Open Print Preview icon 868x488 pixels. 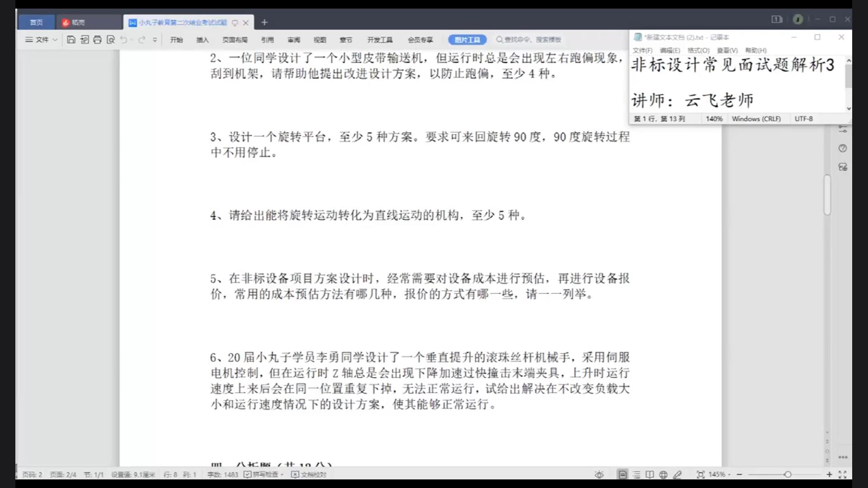click(x=111, y=40)
